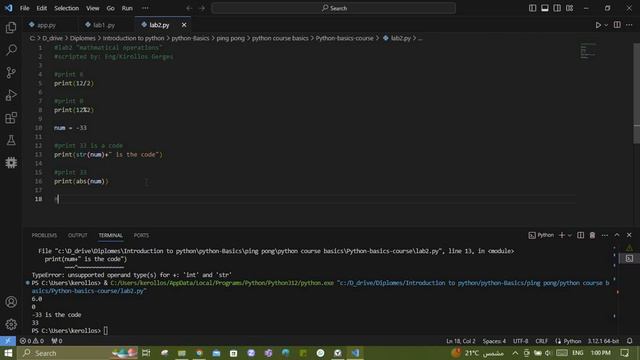Toggle the bottom panel layout icon

[x=544, y=8]
